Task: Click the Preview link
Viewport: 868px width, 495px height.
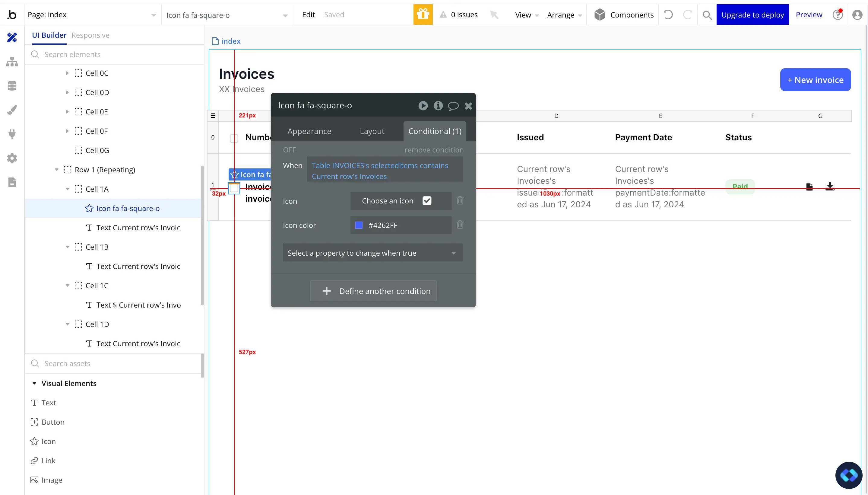Action: coord(809,14)
